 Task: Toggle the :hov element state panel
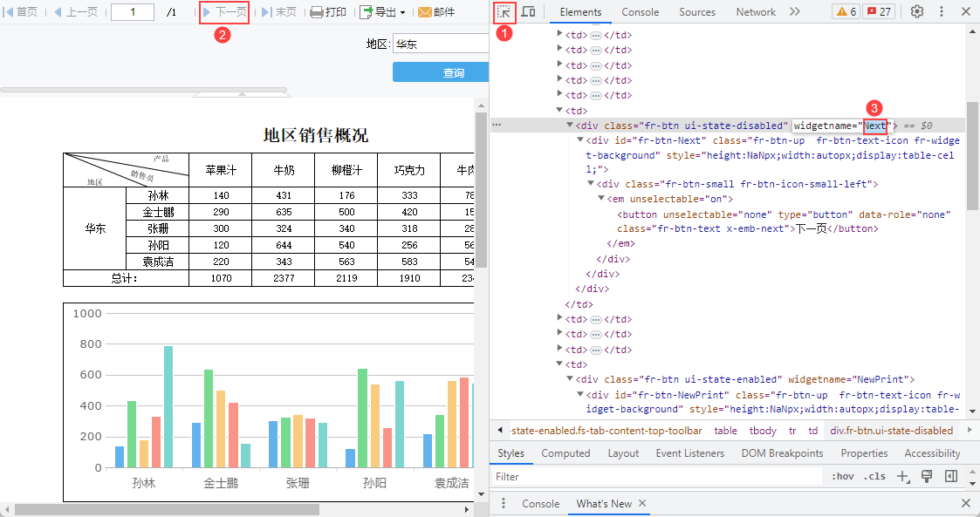842,477
